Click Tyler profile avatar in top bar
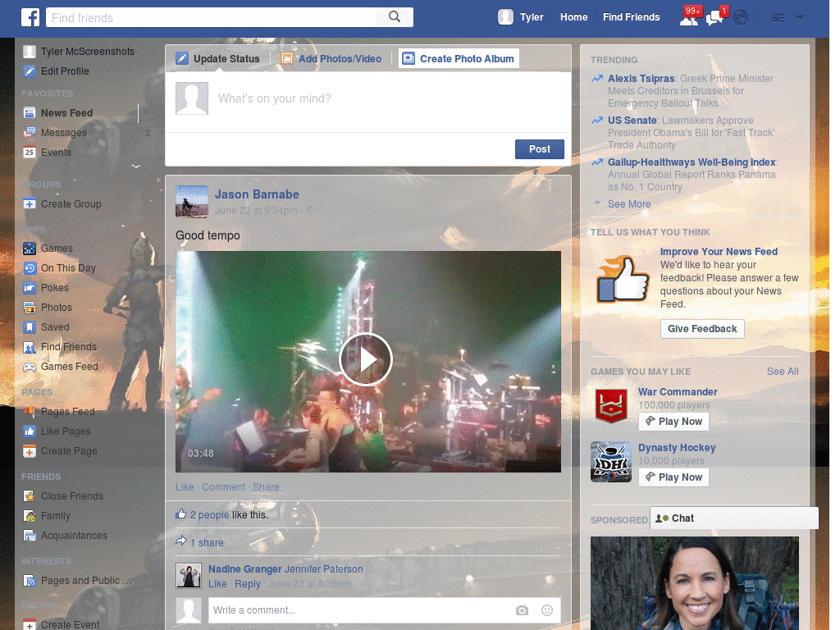The height and width of the screenshot is (630, 840). coord(505,17)
